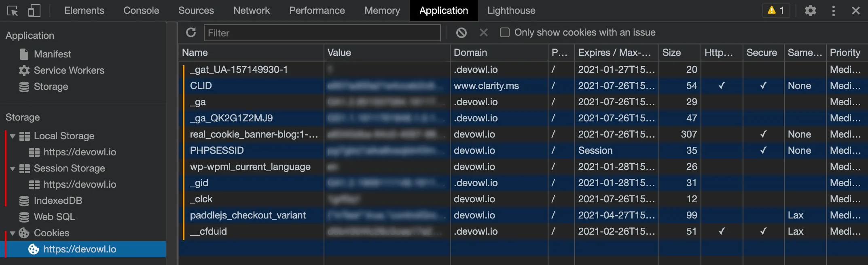Image resolution: width=868 pixels, height=265 pixels.
Task: Switch to the Network tab
Action: click(x=251, y=11)
